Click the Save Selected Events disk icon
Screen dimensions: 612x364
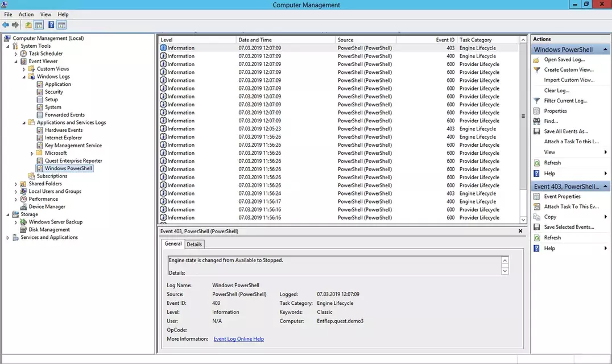(x=537, y=227)
